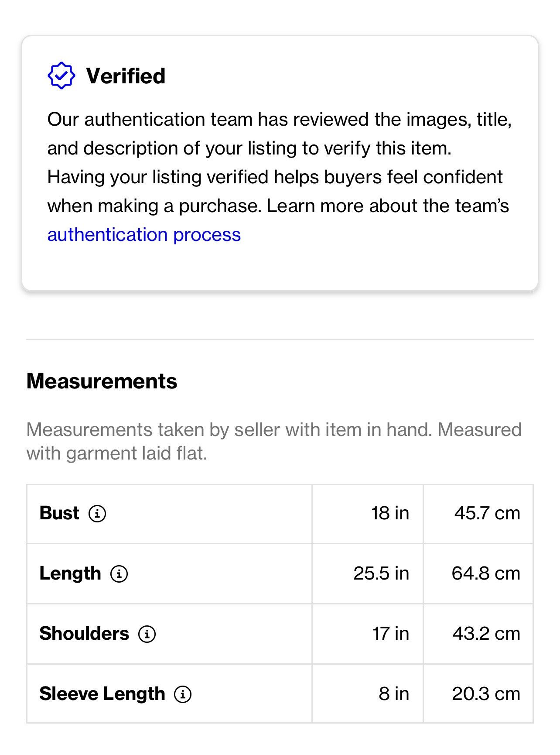Click the blue Verified badge icon

click(61, 76)
